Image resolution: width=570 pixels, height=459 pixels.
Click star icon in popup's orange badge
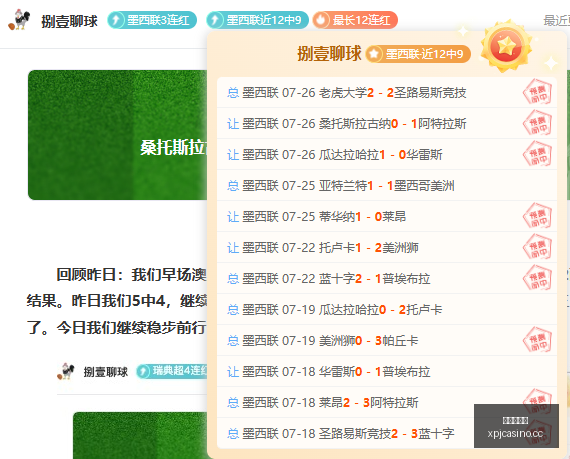coord(374,54)
